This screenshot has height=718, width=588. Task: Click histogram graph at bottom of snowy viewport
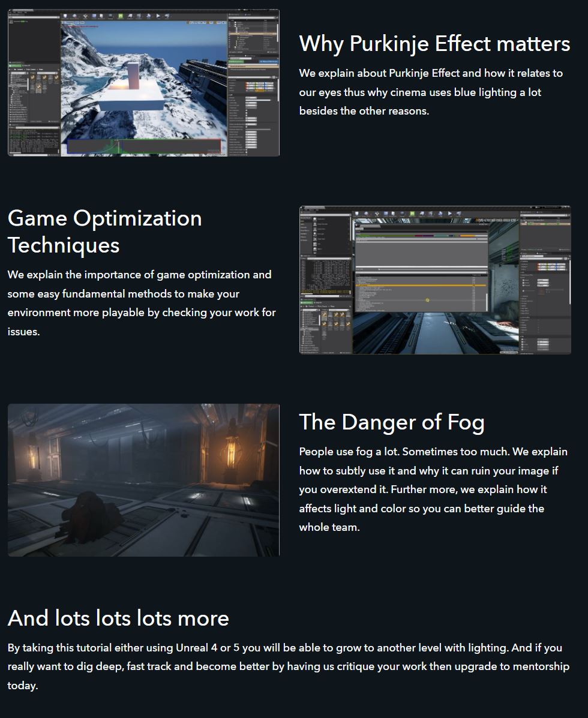pos(144,147)
